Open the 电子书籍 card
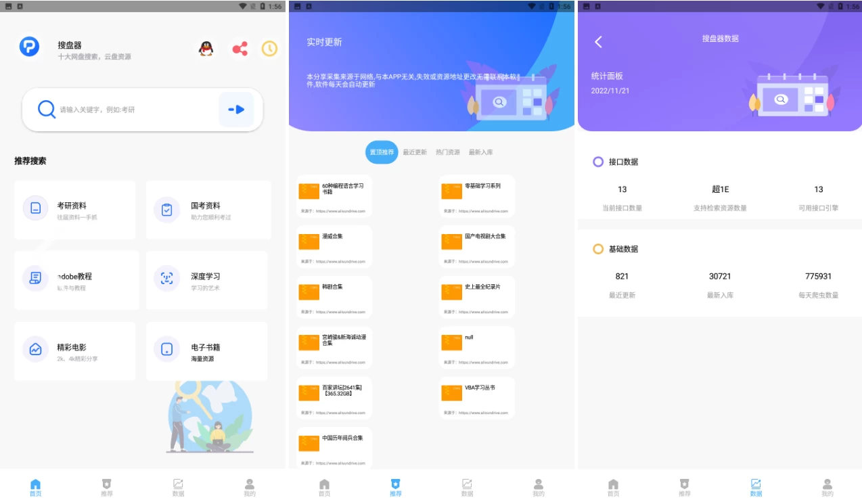The width and height of the screenshot is (862, 504). 207,350
